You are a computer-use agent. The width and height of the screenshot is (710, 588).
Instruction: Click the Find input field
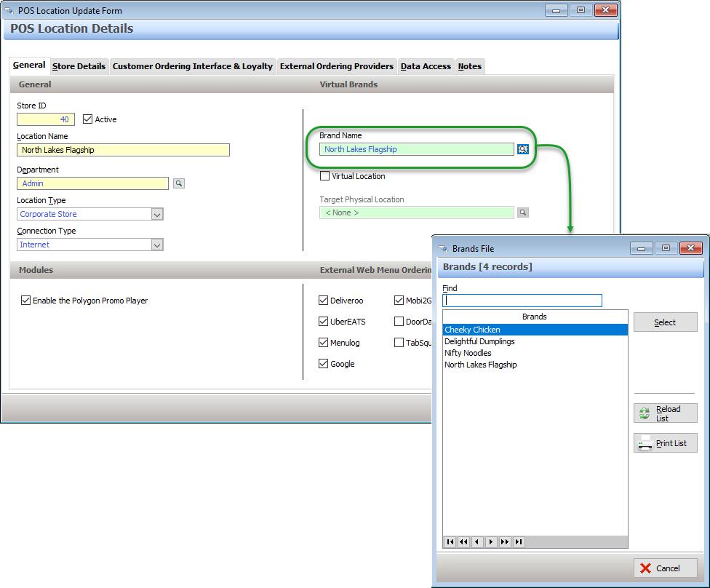click(522, 301)
